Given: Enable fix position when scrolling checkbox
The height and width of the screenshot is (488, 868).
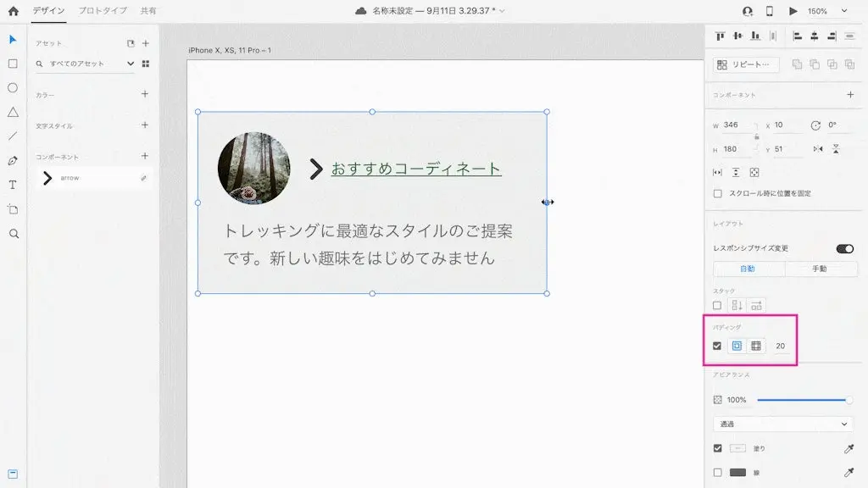Looking at the screenshot, I should pyautogui.click(x=718, y=193).
